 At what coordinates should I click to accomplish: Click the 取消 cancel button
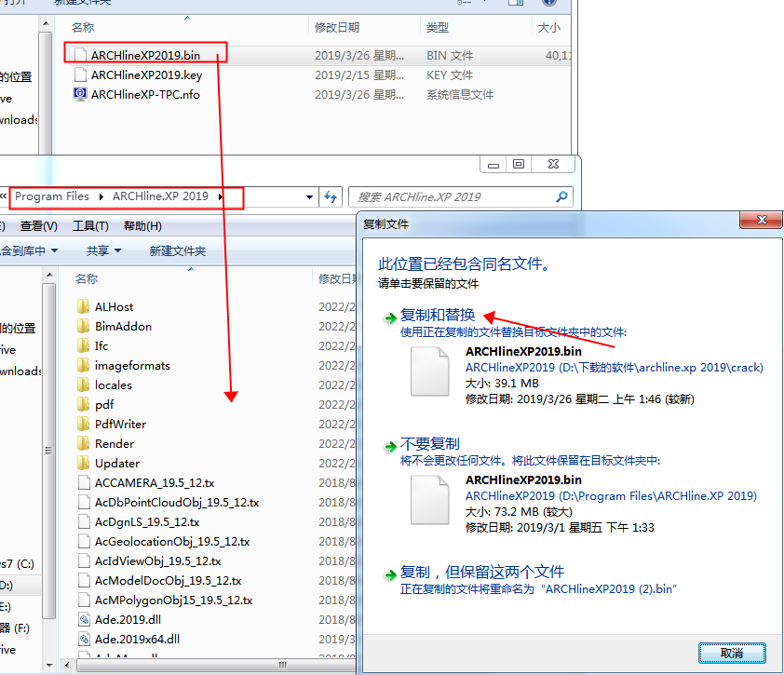732,653
